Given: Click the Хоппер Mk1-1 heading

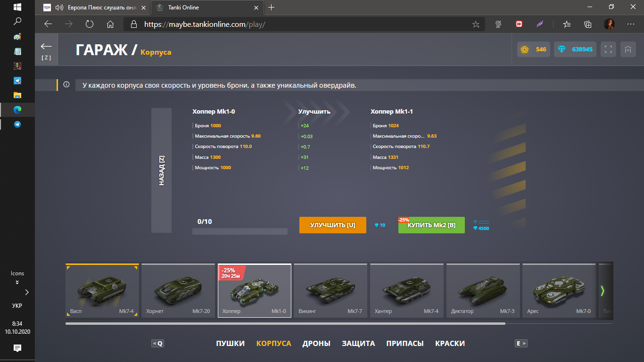Looking at the screenshot, I should click(x=392, y=112).
